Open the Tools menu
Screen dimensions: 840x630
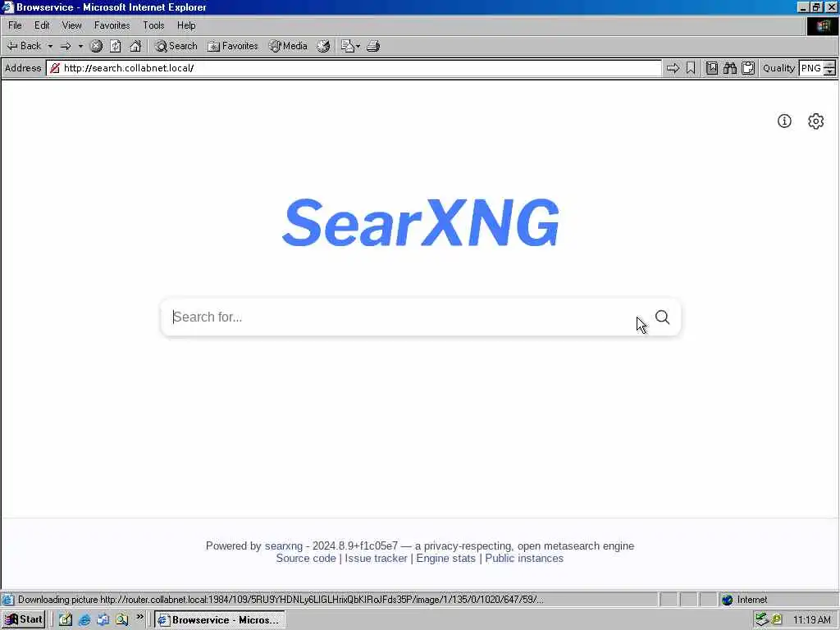coord(153,25)
